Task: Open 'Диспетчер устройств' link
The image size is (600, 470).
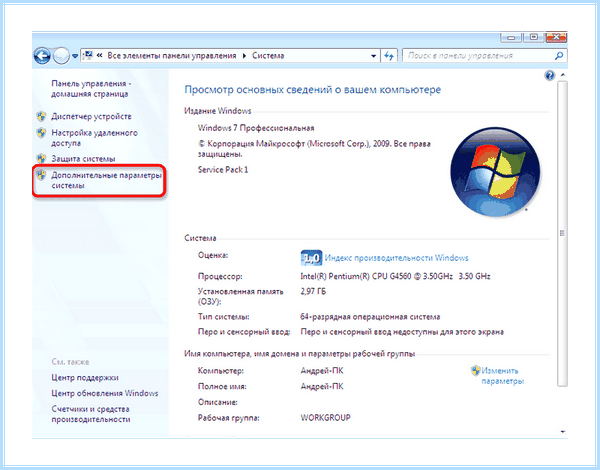Action: [x=91, y=116]
